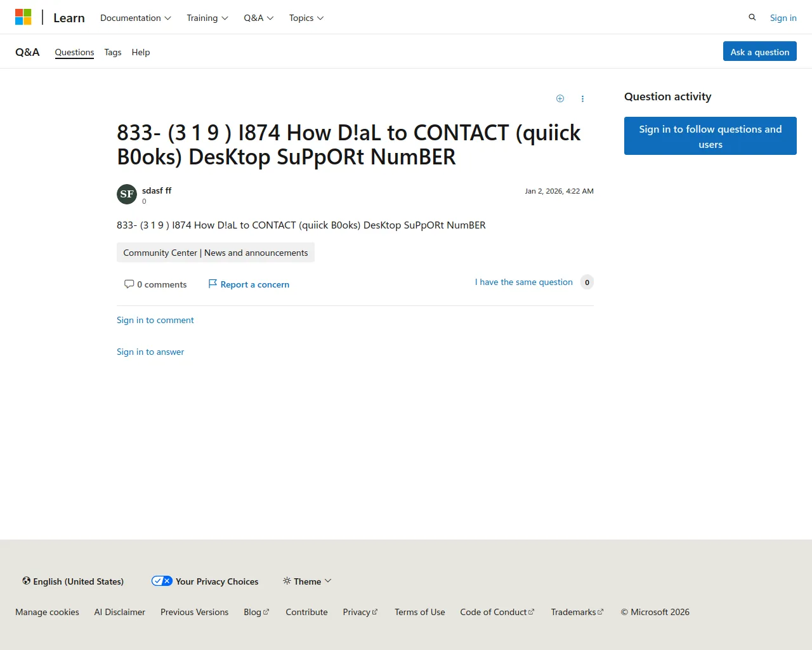Click Sign in to follow questions button
This screenshot has width=812, height=650.
click(x=710, y=136)
